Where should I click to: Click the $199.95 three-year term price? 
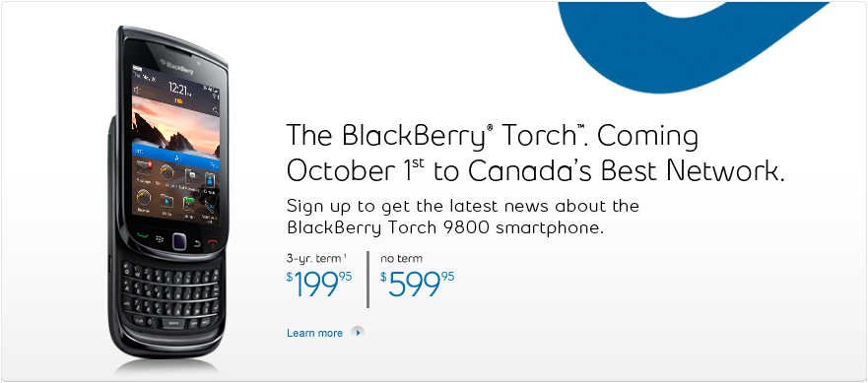(x=319, y=284)
